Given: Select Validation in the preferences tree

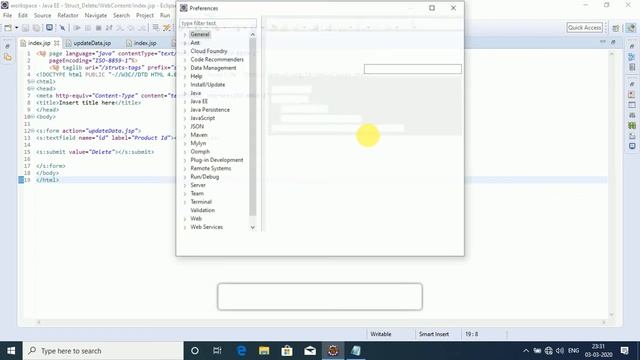Looking at the screenshot, I should click(202, 210).
